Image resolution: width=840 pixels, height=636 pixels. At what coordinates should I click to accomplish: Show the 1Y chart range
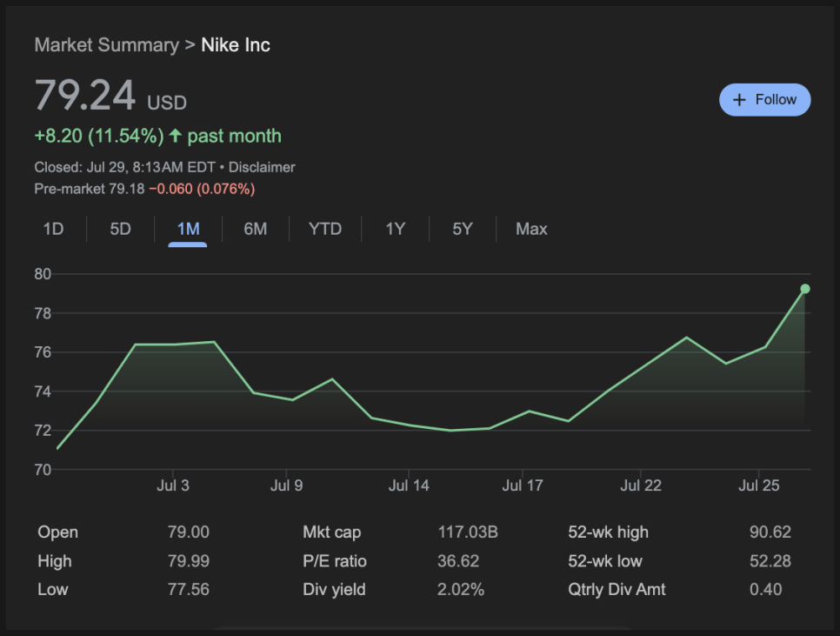click(x=396, y=230)
